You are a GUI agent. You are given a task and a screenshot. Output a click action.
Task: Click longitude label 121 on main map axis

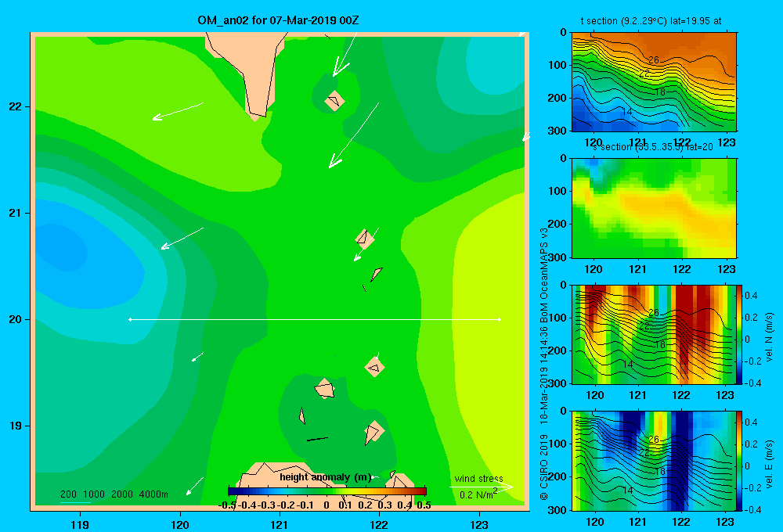coord(280,524)
